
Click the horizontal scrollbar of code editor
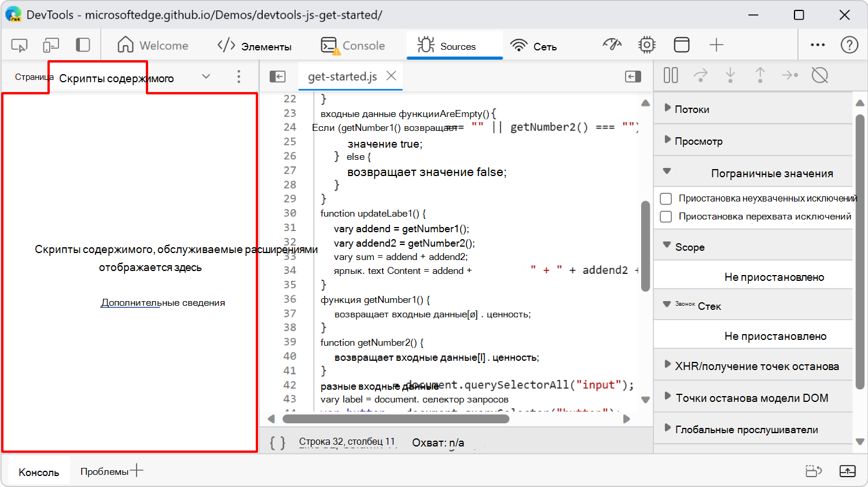click(x=395, y=419)
